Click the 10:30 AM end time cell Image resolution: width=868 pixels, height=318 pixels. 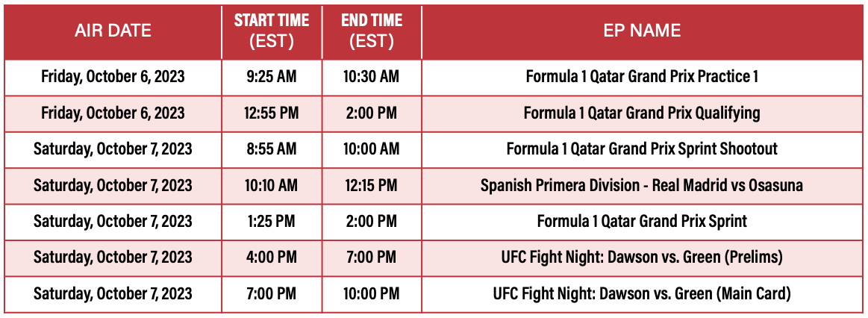point(371,77)
